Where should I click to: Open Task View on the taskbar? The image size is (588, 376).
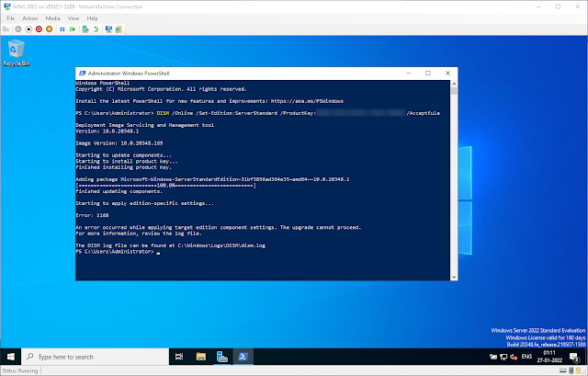tap(179, 357)
